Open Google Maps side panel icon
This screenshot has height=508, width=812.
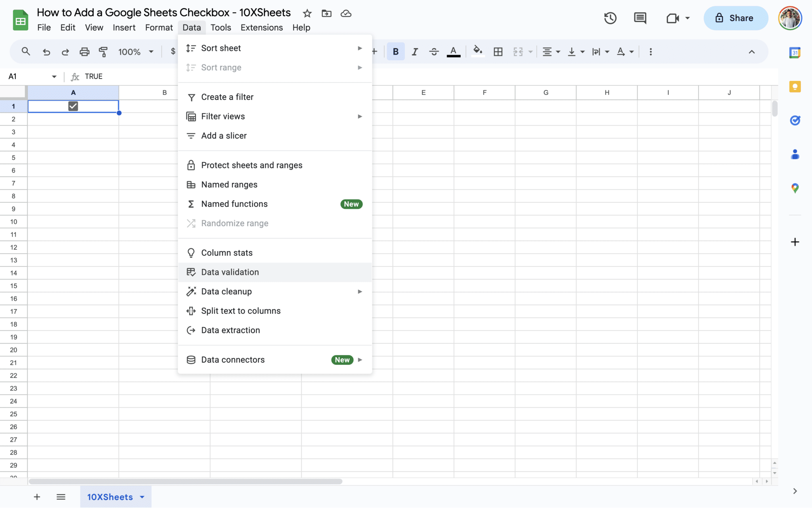coord(795,188)
